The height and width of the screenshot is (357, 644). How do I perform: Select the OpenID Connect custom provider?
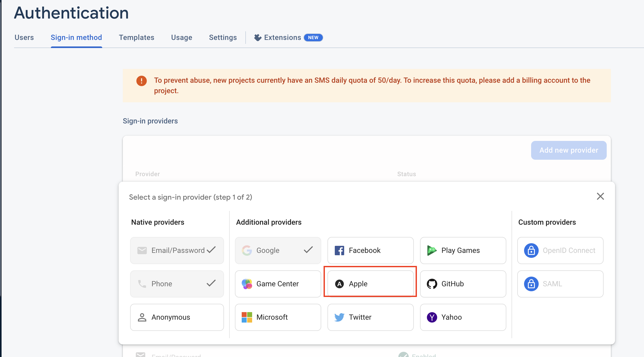tap(560, 251)
